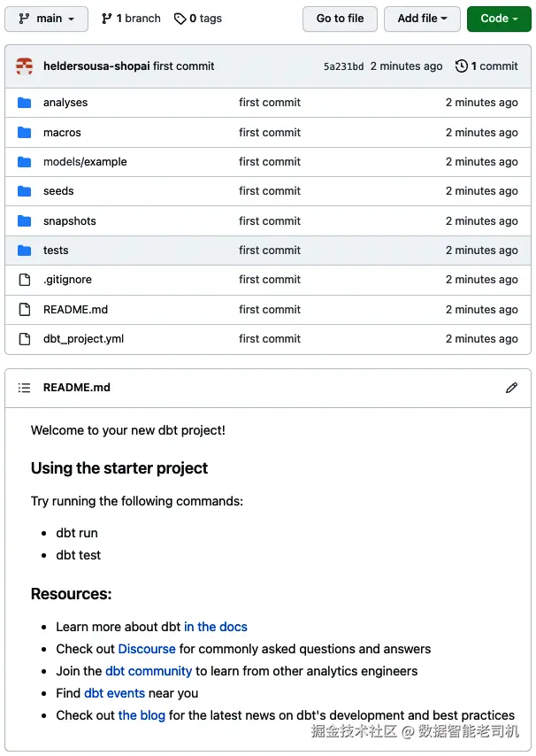This screenshot has height=756, width=536.
Task: Follow the 'in the docs' link
Action: [x=215, y=627]
